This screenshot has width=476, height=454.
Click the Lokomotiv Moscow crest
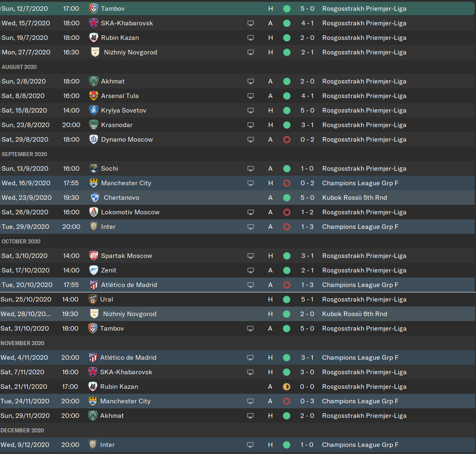tap(94, 212)
